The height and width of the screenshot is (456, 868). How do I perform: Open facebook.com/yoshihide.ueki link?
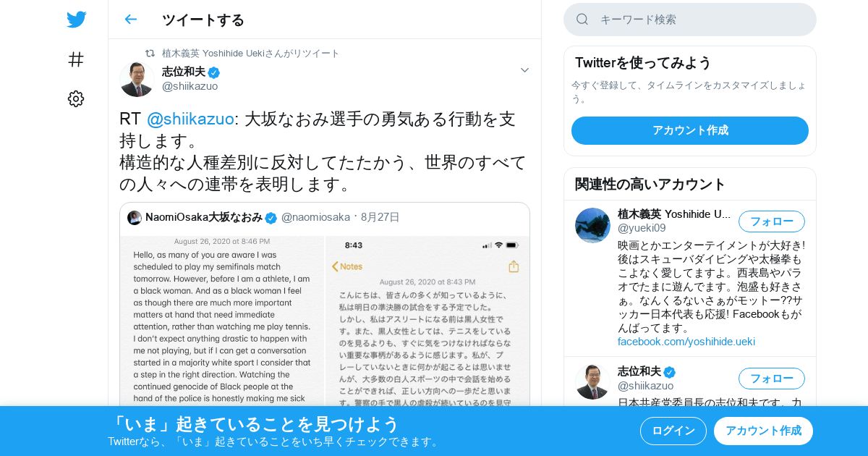[686, 342]
